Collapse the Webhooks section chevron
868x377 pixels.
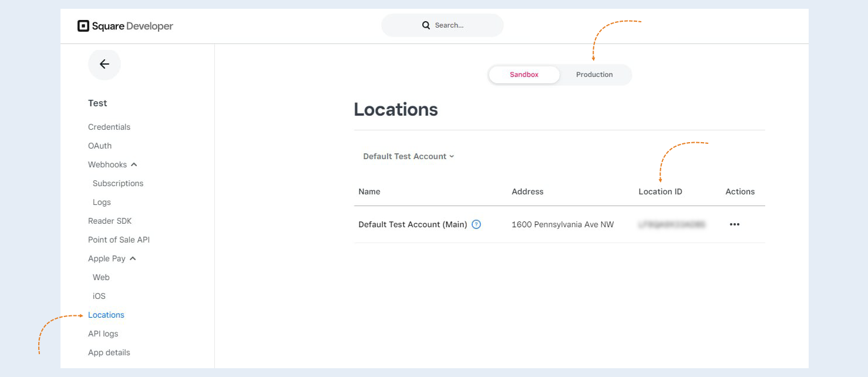pyautogui.click(x=134, y=164)
